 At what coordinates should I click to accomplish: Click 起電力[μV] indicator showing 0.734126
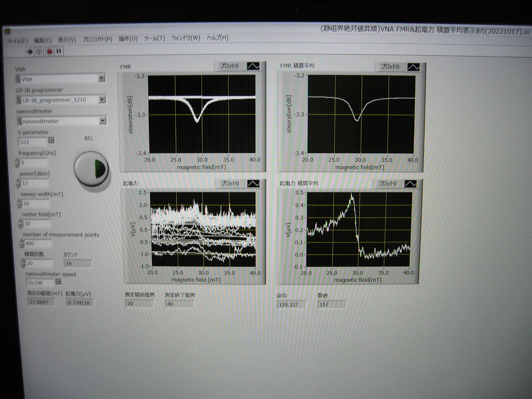(80, 302)
